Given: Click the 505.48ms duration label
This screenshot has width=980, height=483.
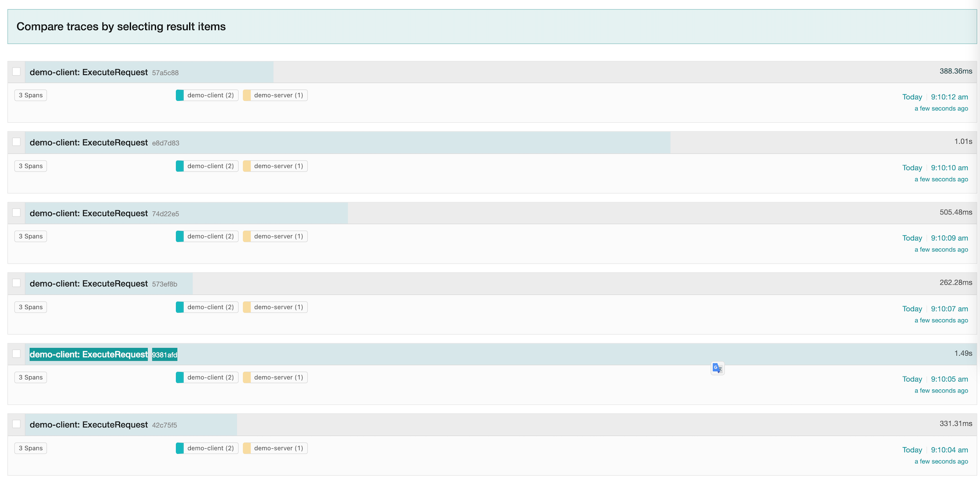Looking at the screenshot, I should (955, 212).
